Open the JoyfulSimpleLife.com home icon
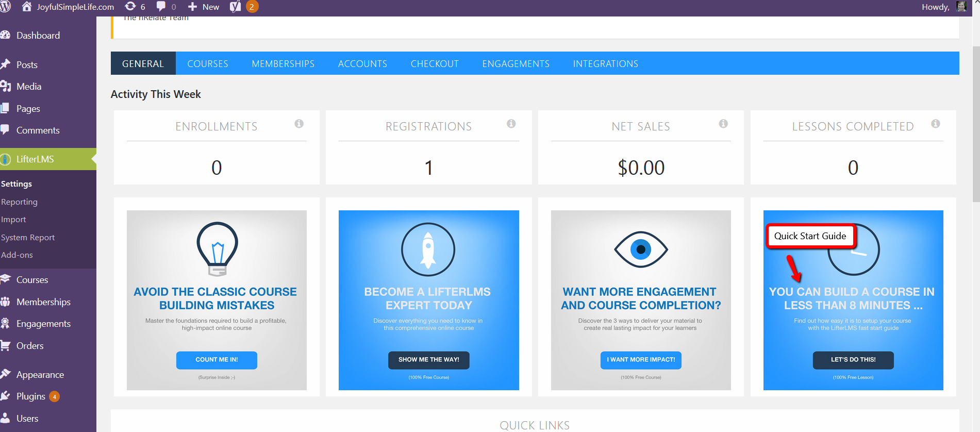Screen dimensions: 980x432 coord(27,7)
